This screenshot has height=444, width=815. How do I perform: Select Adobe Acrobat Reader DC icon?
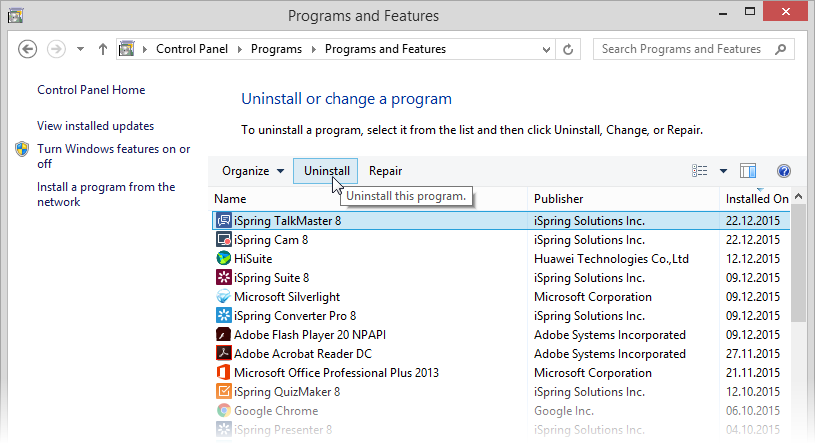[224, 353]
